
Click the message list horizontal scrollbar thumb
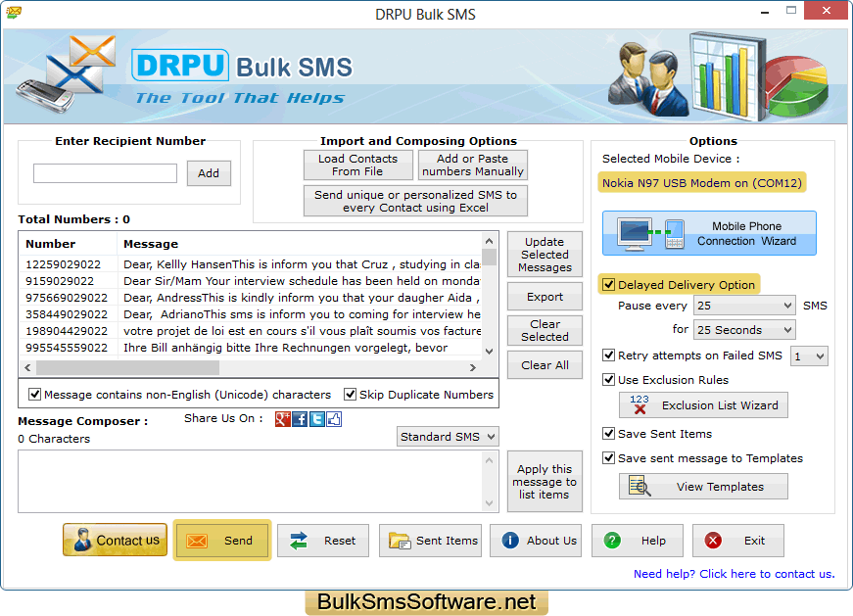click(128, 368)
